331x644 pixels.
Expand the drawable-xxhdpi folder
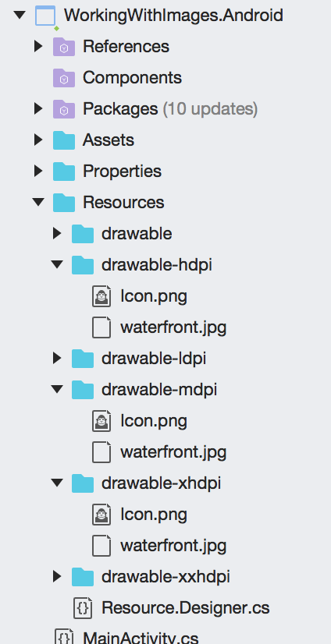coord(57,577)
